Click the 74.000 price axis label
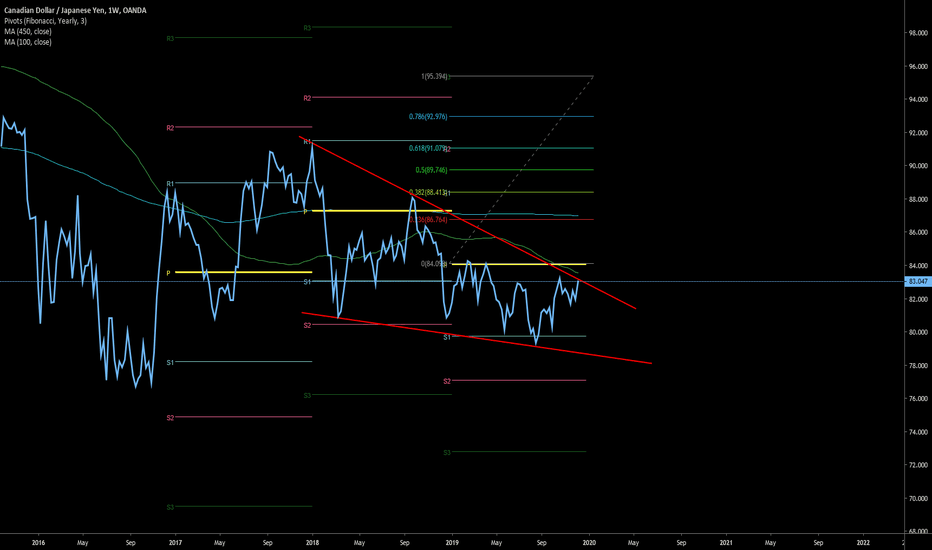The width and height of the screenshot is (932, 550). [x=917, y=432]
